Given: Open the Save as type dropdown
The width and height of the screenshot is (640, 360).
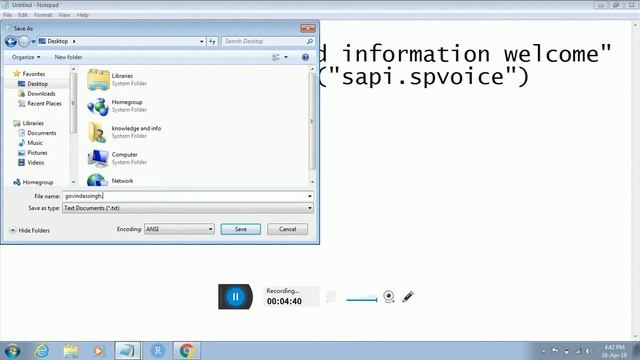Looking at the screenshot, I should (188, 208).
